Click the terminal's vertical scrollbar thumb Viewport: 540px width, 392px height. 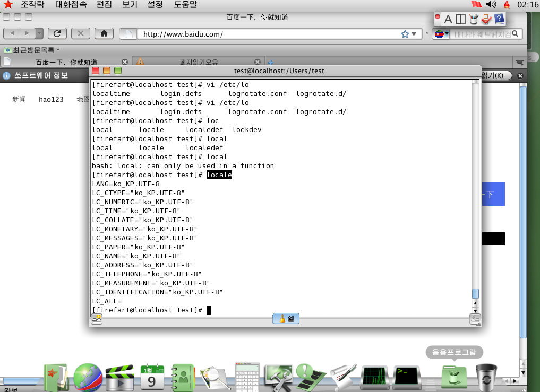475,294
